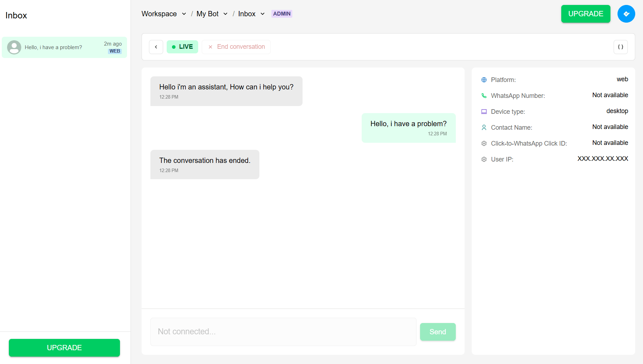Click the 'Click-to-WhatsApp Click ID:' label

click(x=529, y=143)
